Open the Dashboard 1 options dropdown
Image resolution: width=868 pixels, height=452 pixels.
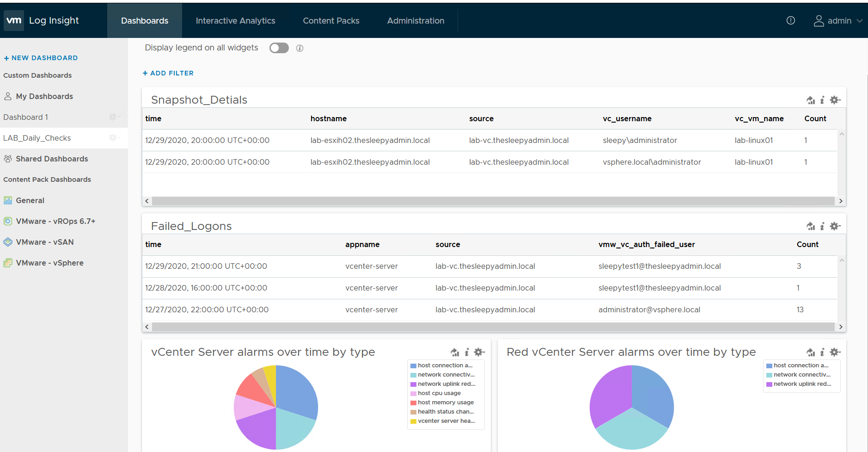pyautogui.click(x=114, y=117)
